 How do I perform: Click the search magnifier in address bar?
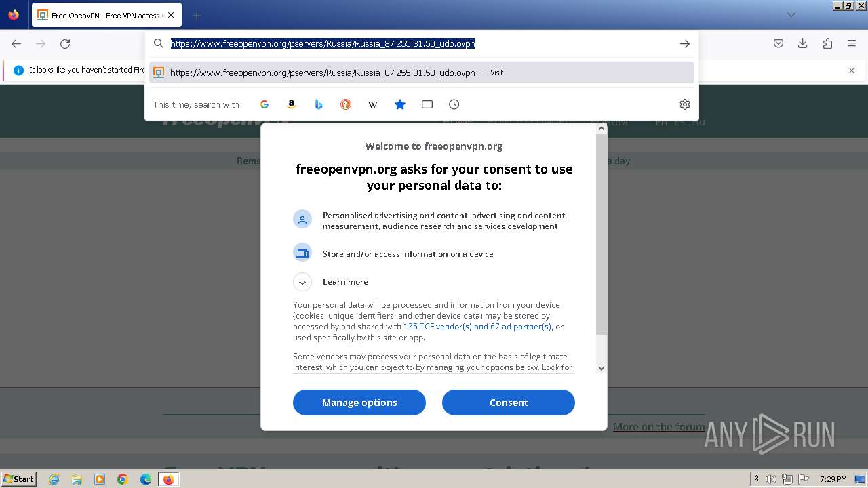tap(159, 43)
